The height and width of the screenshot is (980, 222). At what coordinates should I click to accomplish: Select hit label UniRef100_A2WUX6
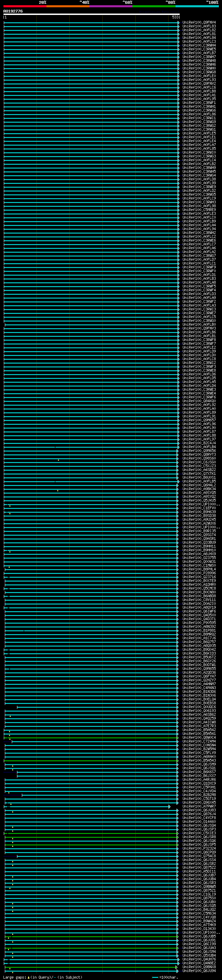199,524
